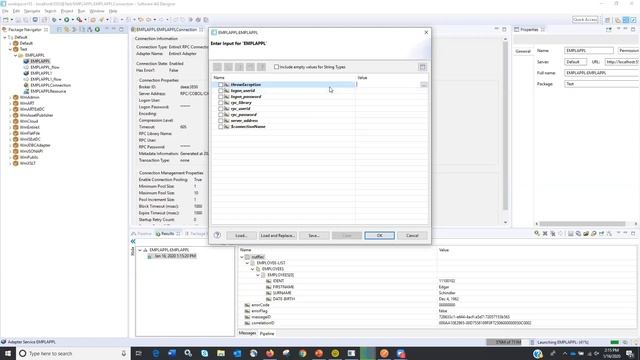Image resolution: width=640 pixels, height=360 pixels.
Task: Click the Cancel button
Action: pyautogui.click(x=412, y=236)
